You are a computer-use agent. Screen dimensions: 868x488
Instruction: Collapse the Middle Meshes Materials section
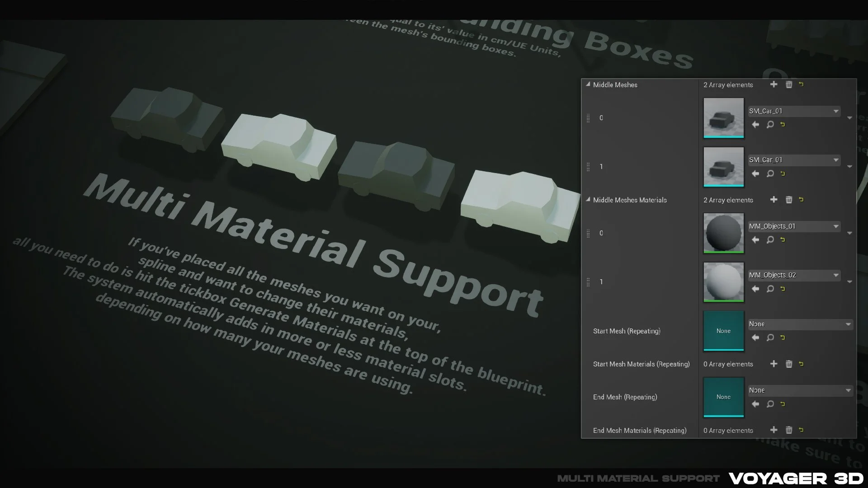(588, 200)
